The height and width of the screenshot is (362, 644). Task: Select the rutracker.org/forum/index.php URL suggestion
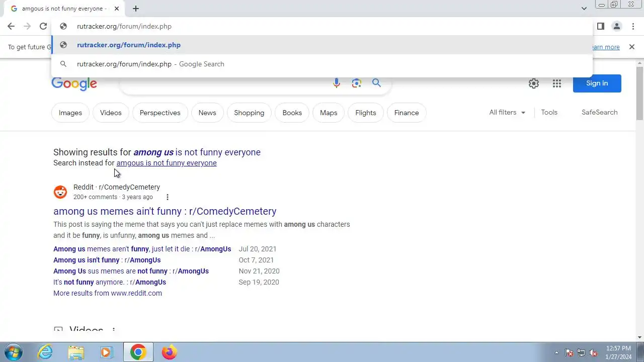tap(322, 45)
